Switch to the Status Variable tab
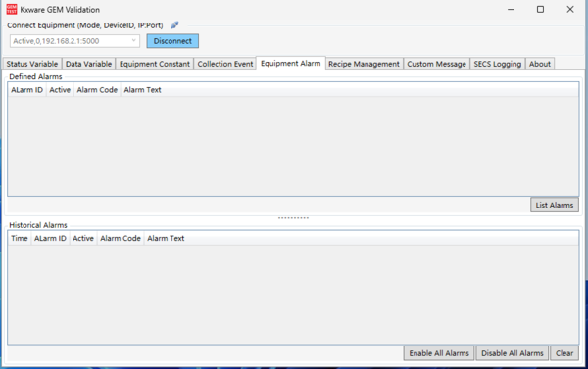The image size is (588, 369). pyautogui.click(x=32, y=64)
